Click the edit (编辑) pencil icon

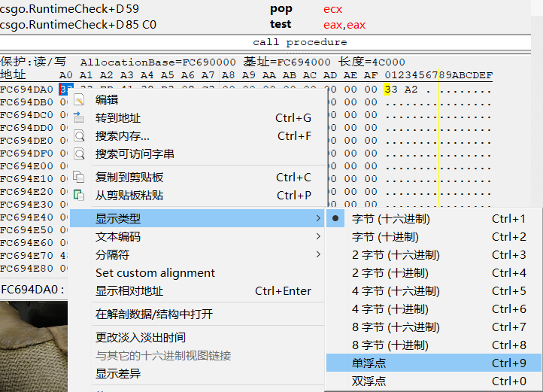click(79, 100)
